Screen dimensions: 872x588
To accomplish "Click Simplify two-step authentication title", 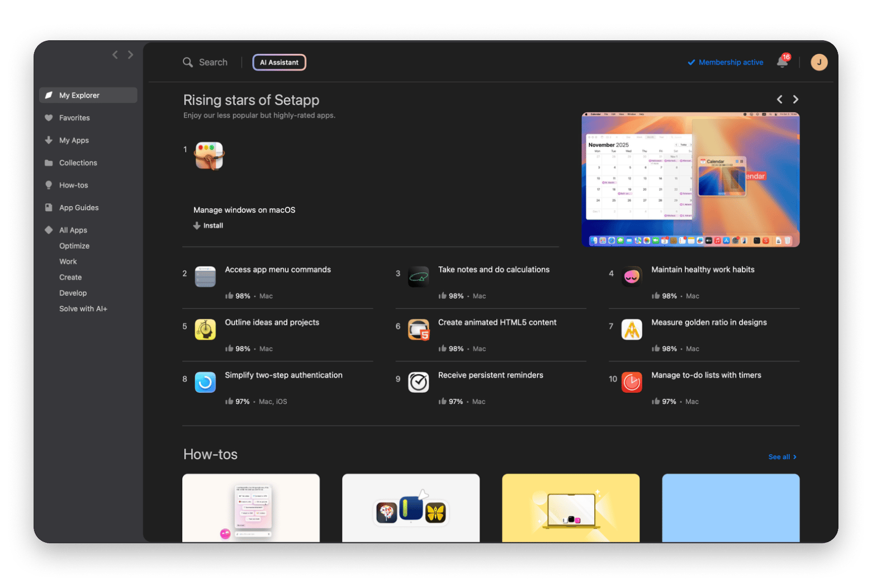I will coord(283,375).
